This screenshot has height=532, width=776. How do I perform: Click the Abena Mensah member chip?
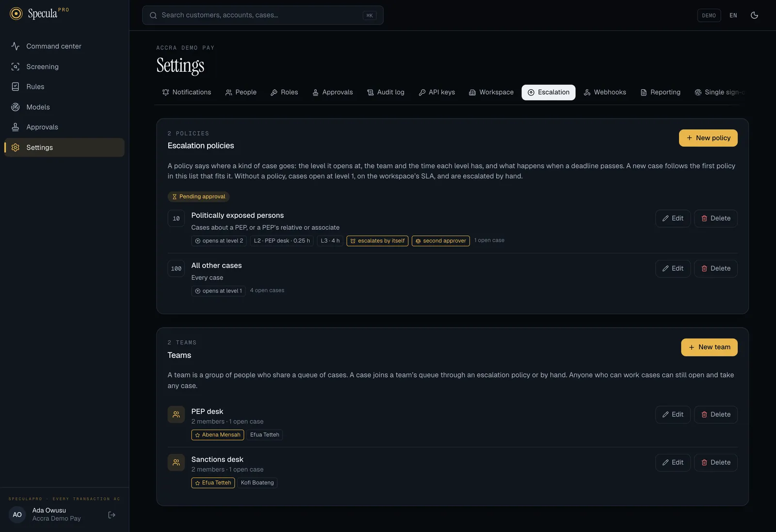coord(218,435)
